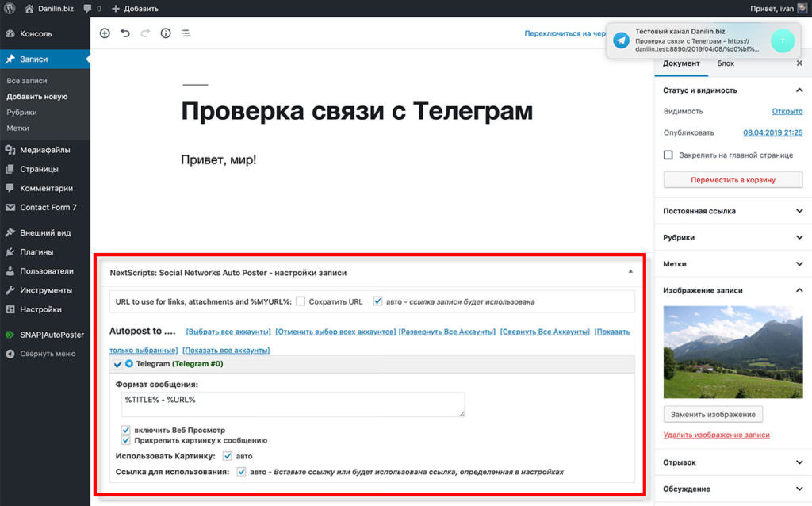
Task: Open the Telegram notification popup
Action: [703, 40]
